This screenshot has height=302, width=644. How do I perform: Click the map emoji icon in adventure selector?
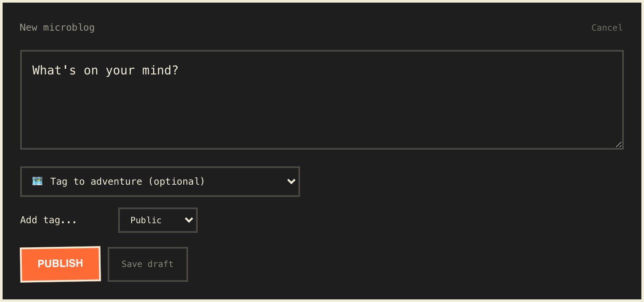tap(38, 181)
